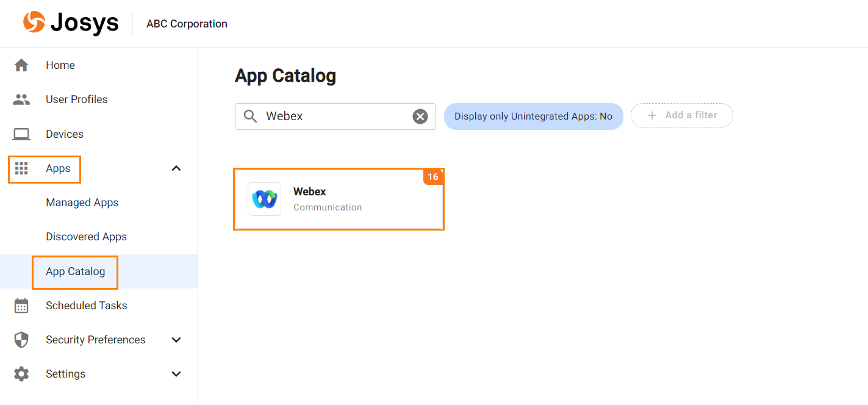Image resolution: width=868 pixels, height=405 pixels.
Task: Toggle Display only Unintegrated Apps filter
Action: (x=534, y=116)
